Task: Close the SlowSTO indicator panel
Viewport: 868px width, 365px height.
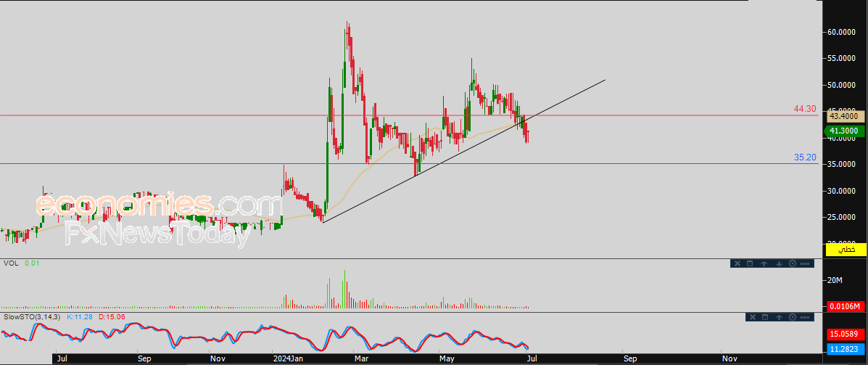Action: pyautogui.click(x=752, y=317)
